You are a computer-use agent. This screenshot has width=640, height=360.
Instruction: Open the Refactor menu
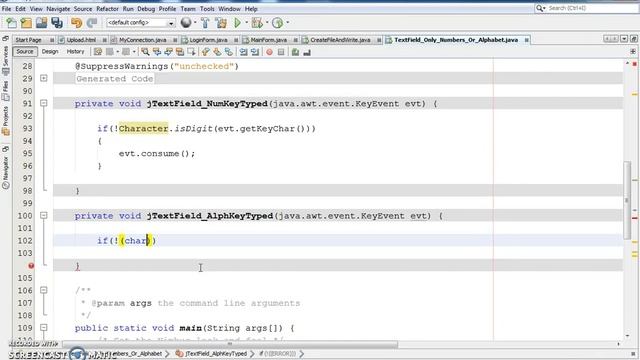click(x=107, y=9)
